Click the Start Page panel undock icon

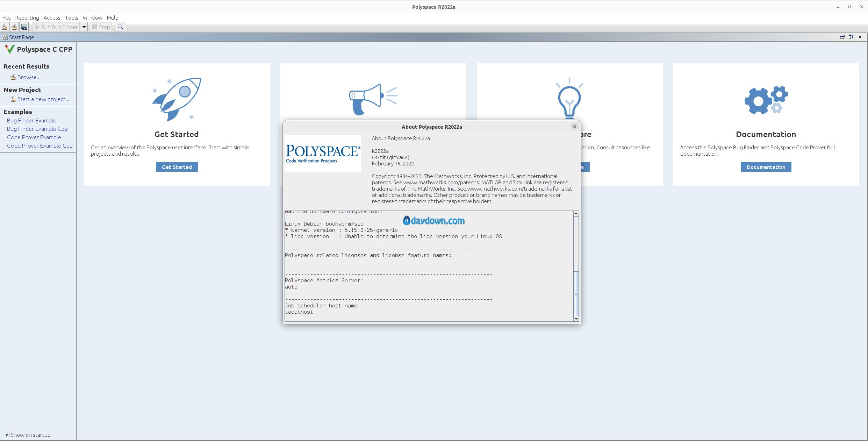pyautogui.click(x=851, y=37)
